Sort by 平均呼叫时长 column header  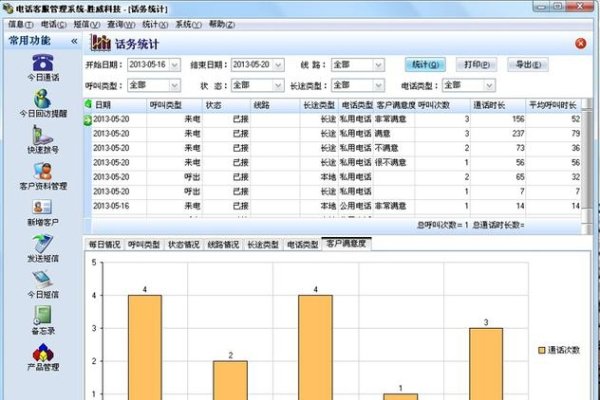[x=553, y=104]
